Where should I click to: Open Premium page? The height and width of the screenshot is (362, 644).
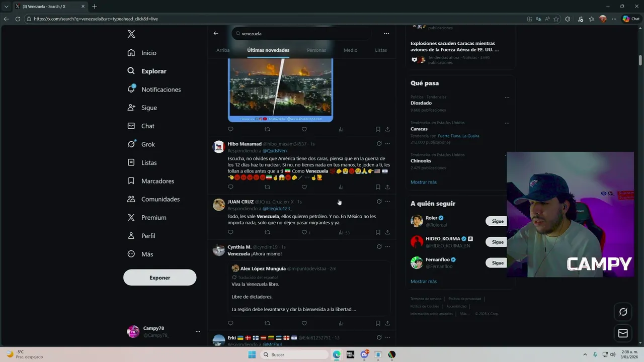pyautogui.click(x=147, y=218)
